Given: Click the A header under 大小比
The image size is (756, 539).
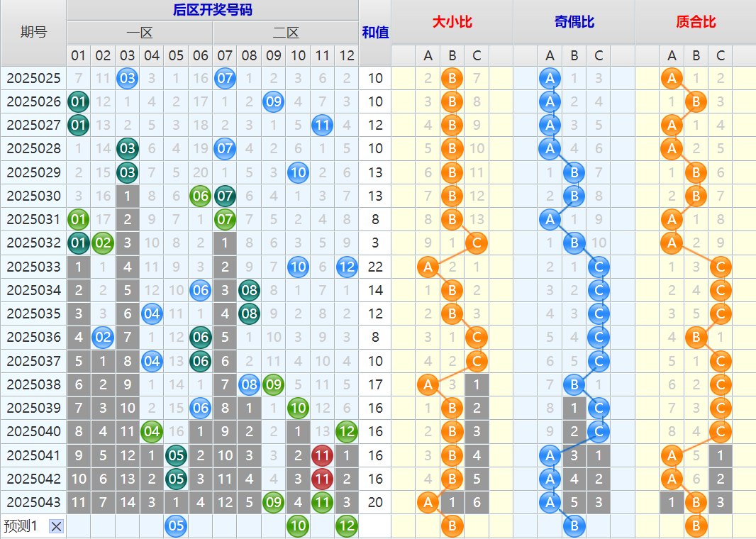Looking at the screenshot, I should point(428,56).
